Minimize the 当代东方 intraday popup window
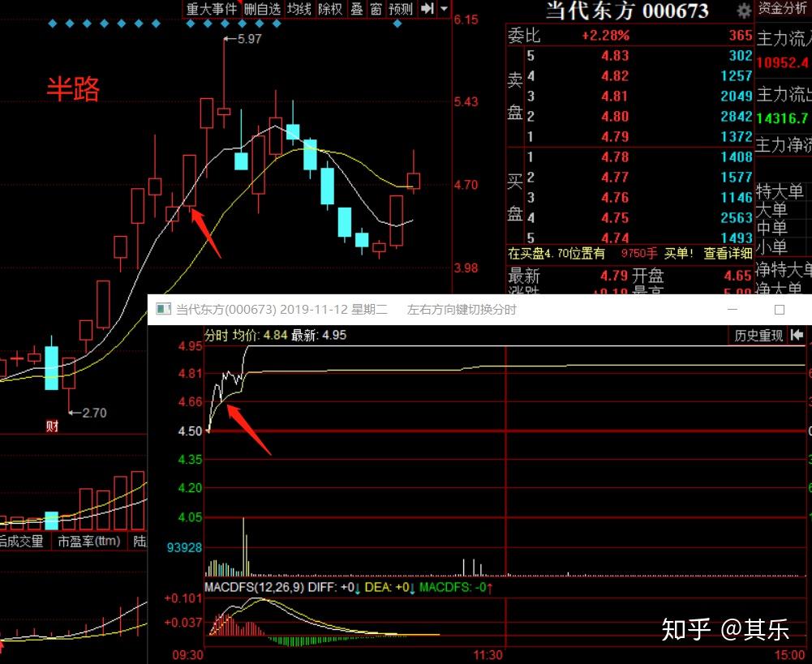 click(x=733, y=309)
